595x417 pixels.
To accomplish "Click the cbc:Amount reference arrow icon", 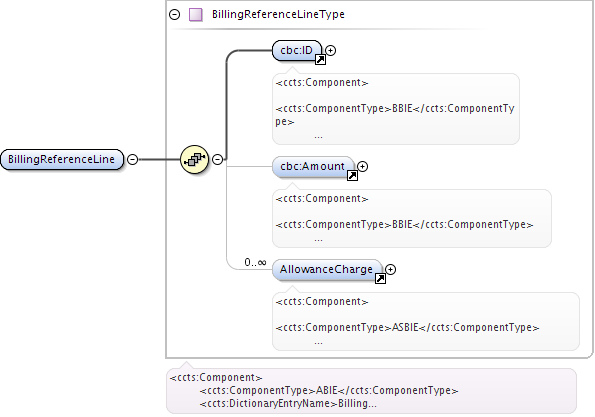I will [x=352, y=175].
